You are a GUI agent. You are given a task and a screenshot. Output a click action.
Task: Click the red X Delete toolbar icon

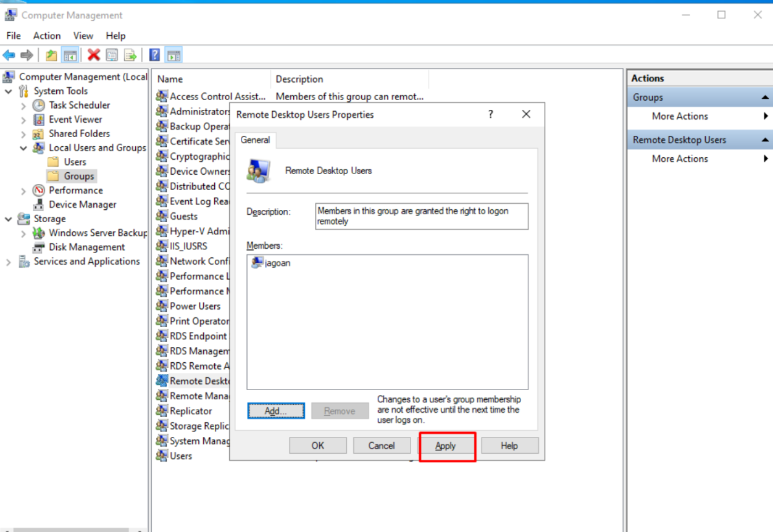point(94,56)
